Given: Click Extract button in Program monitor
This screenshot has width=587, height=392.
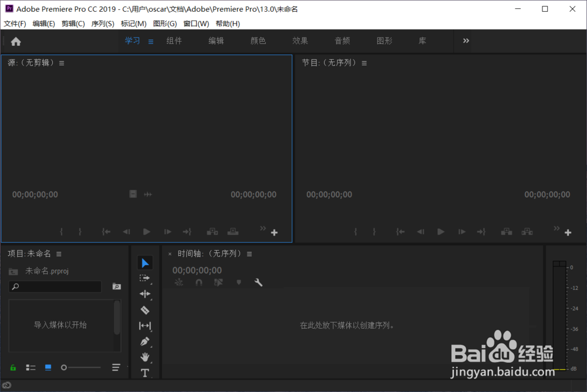Looking at the screenshot, I should (527, 232).
